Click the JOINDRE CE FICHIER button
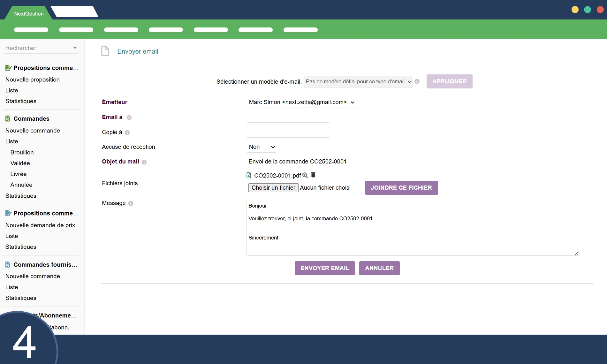The height and width of the screenshot is (364, 607). click(x=401, y=188)
